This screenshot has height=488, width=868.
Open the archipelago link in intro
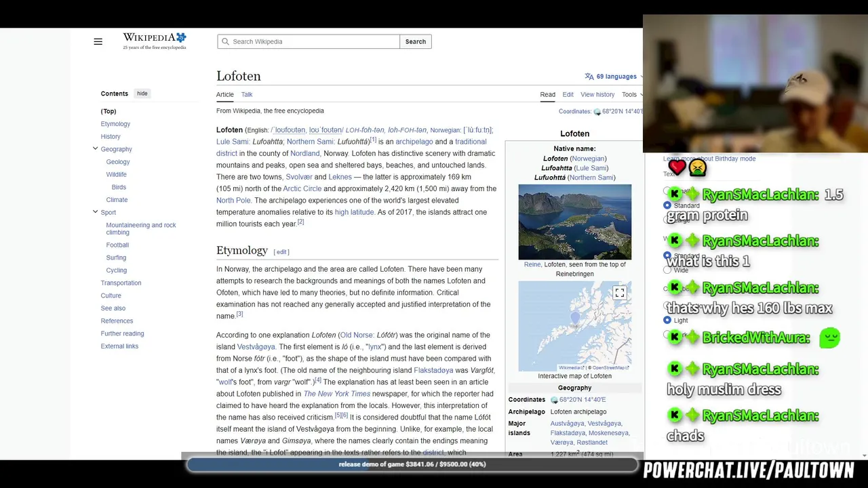414,142
